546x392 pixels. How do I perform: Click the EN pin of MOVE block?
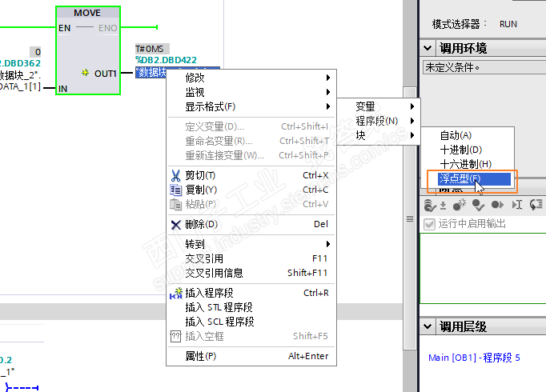tap(64, 28)
